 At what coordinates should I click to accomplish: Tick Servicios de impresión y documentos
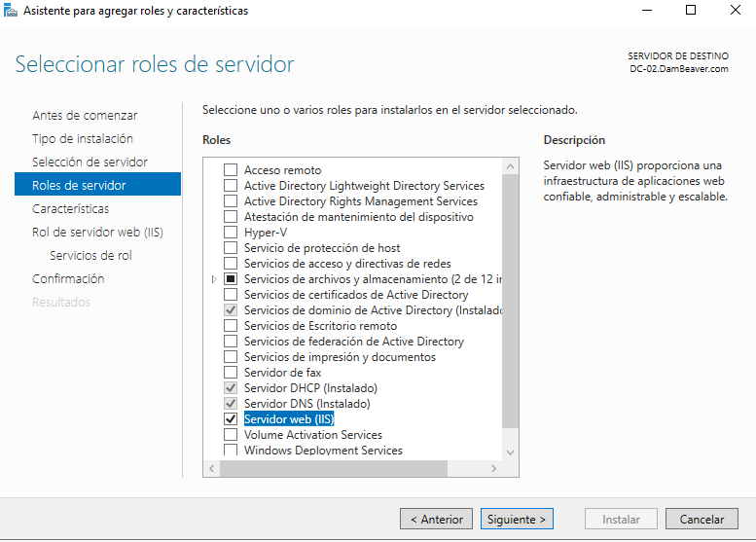231,357
